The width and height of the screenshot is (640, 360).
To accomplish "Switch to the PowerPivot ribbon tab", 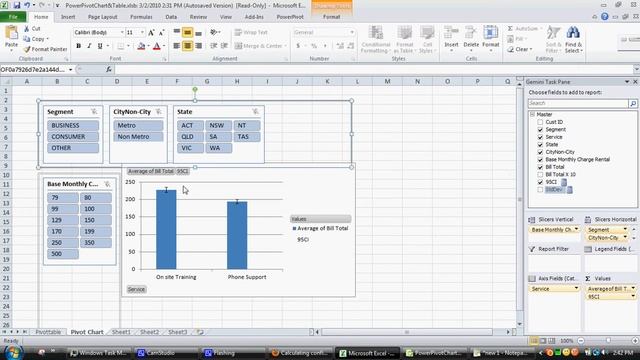I will (x=290, y=17).
